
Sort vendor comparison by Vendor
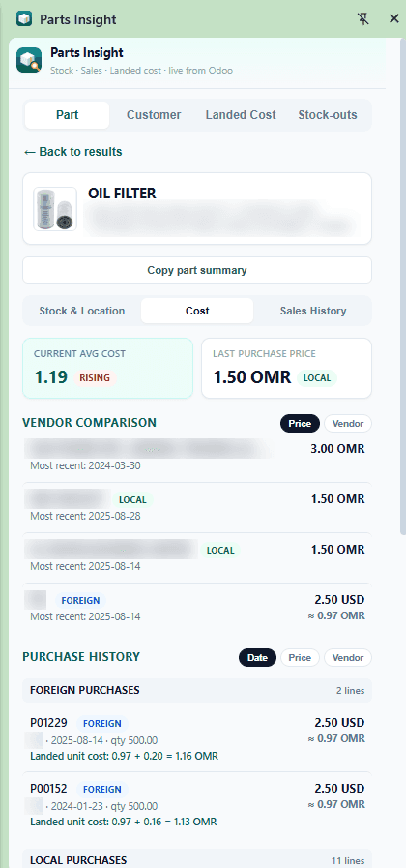348,424
